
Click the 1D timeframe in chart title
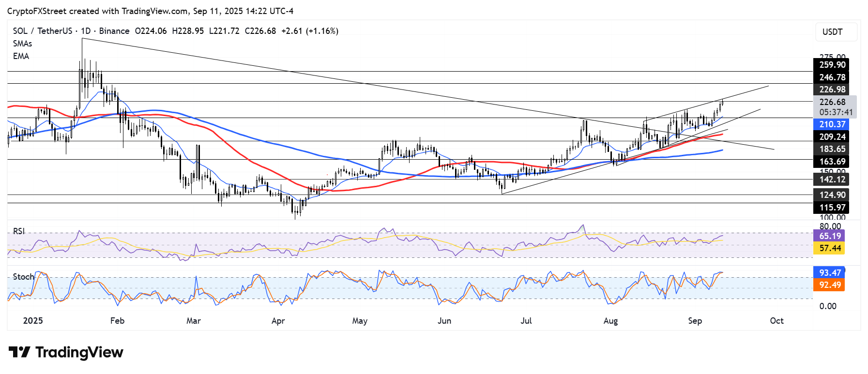(x=86, y=31)
